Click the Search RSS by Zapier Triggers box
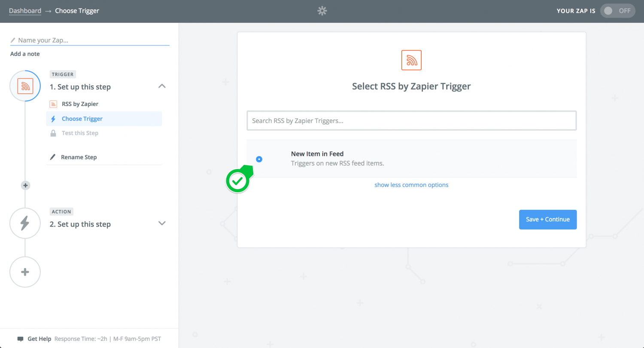 point(411,121)
